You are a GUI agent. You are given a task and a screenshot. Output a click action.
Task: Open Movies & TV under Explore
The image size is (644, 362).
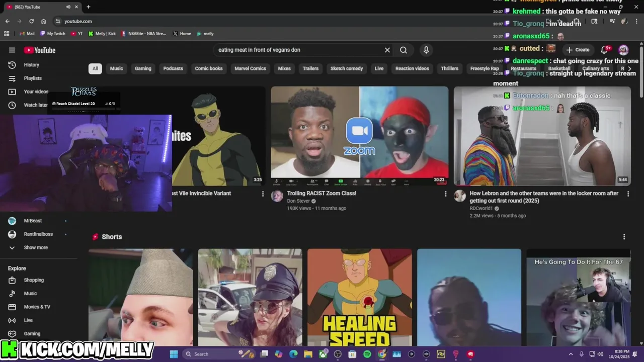pos(37,307)
